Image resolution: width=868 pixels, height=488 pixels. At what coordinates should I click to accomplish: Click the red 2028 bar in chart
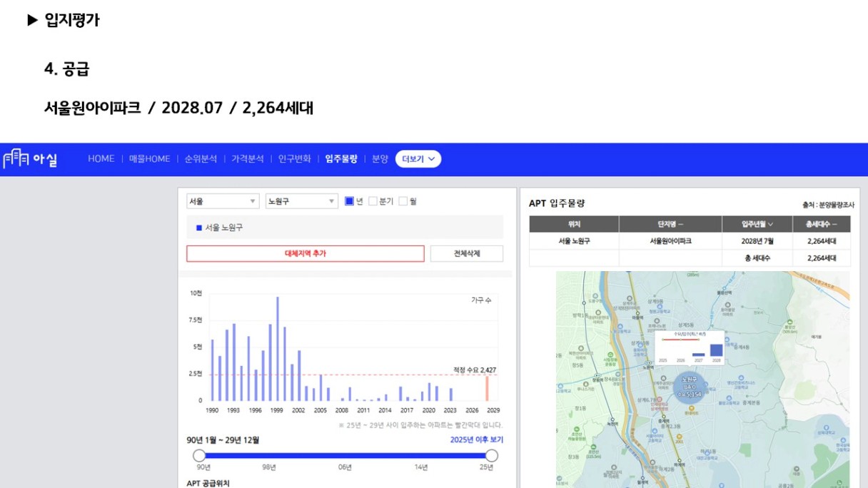488,388
